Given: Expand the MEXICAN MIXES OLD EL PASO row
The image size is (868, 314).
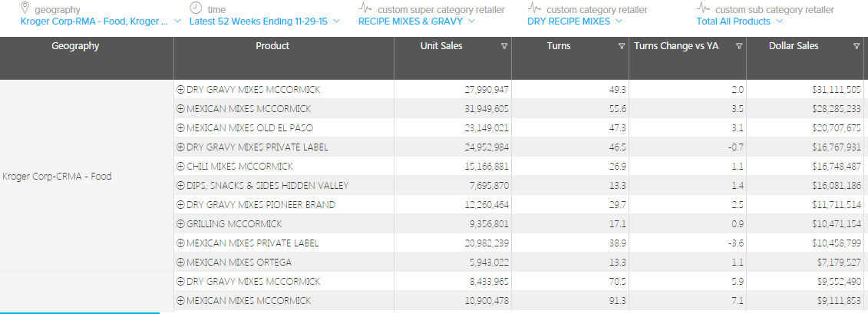Looking at the screenshot, I should coord(180,128).
